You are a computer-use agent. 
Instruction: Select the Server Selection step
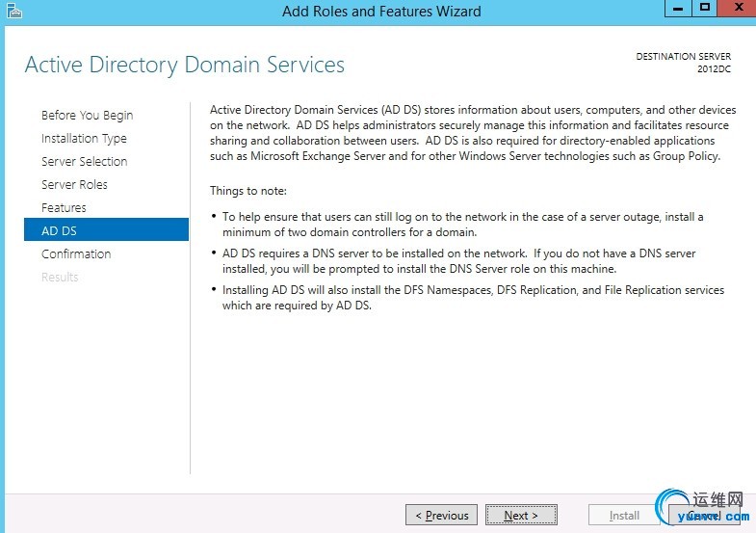coord(84,162)
